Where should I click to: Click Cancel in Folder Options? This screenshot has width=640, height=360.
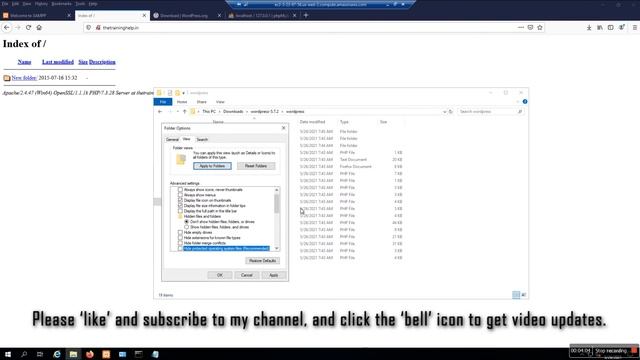[247, 275]
